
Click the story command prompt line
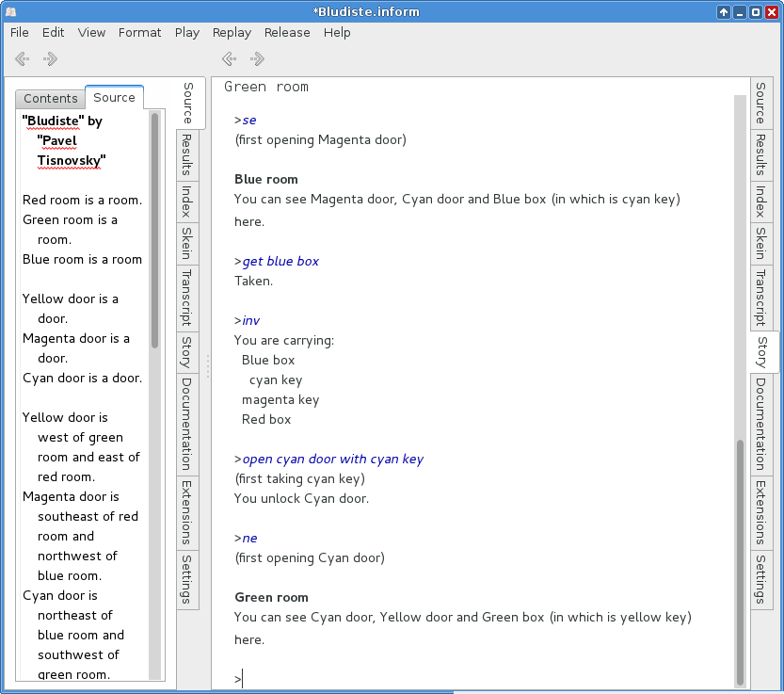point(471,678)
